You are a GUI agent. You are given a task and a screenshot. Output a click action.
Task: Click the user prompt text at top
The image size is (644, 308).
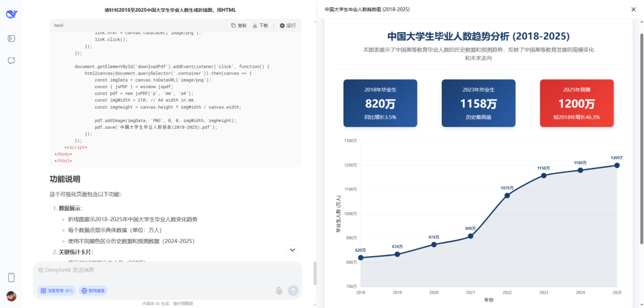[170, 10]
